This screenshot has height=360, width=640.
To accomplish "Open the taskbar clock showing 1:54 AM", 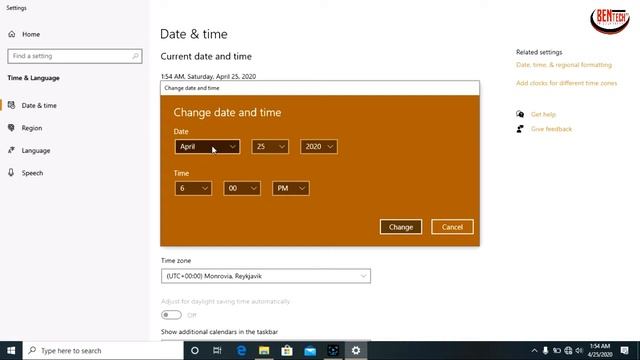I will pyautogui.click(x=600, y=351).
